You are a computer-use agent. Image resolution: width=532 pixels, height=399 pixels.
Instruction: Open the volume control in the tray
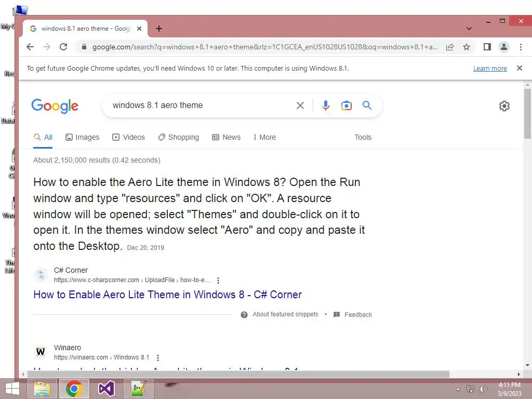coord(483,389)
